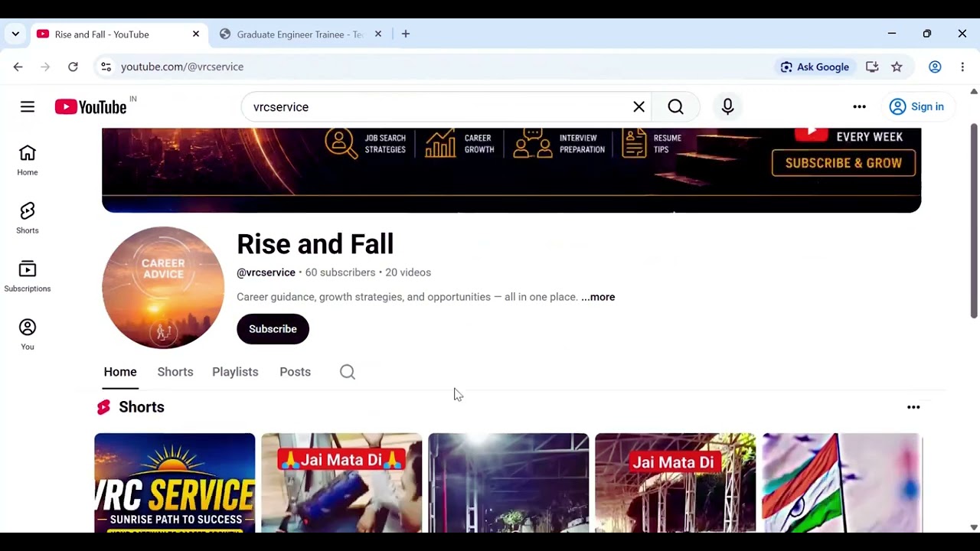Click the magnifier search button
The image size is (980, 551).
click(x=675, y=107)
